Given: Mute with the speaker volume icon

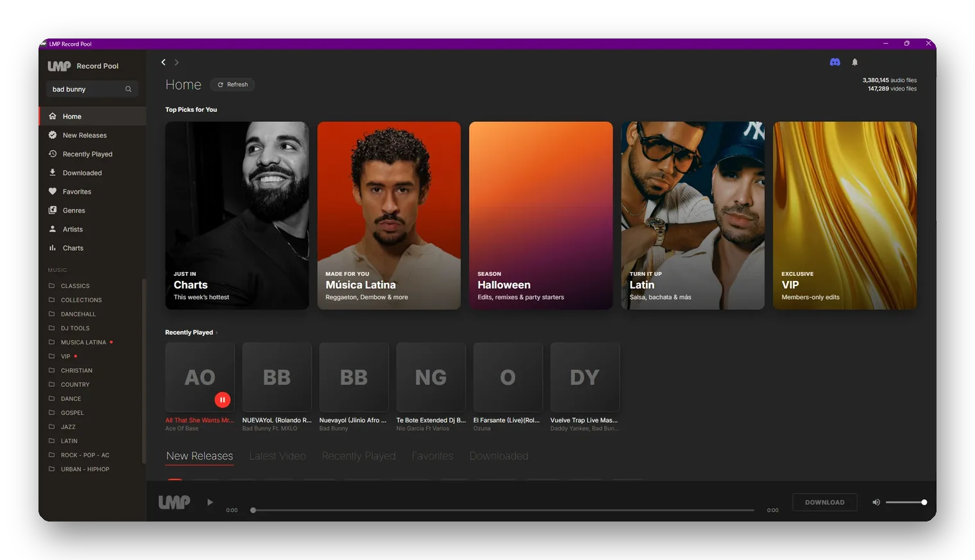Looking at the screenshot, I should click(x=876, y=502).
